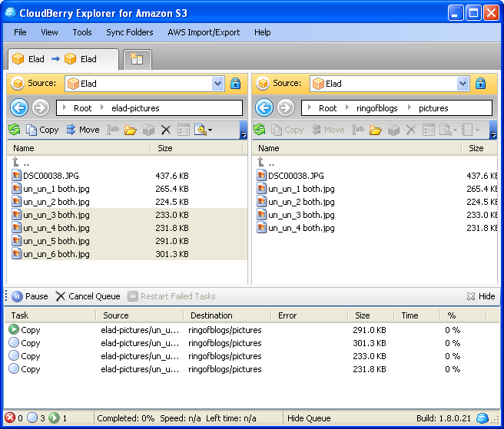Click Hide Queue in status bar
This screenshot has height=429, width=504.
pos(309,418)
